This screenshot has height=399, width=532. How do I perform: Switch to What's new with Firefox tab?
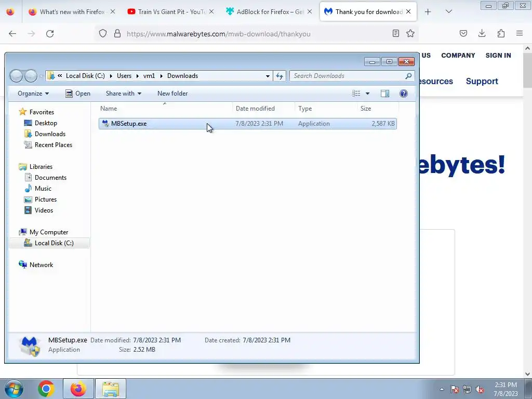coord(70,12)
